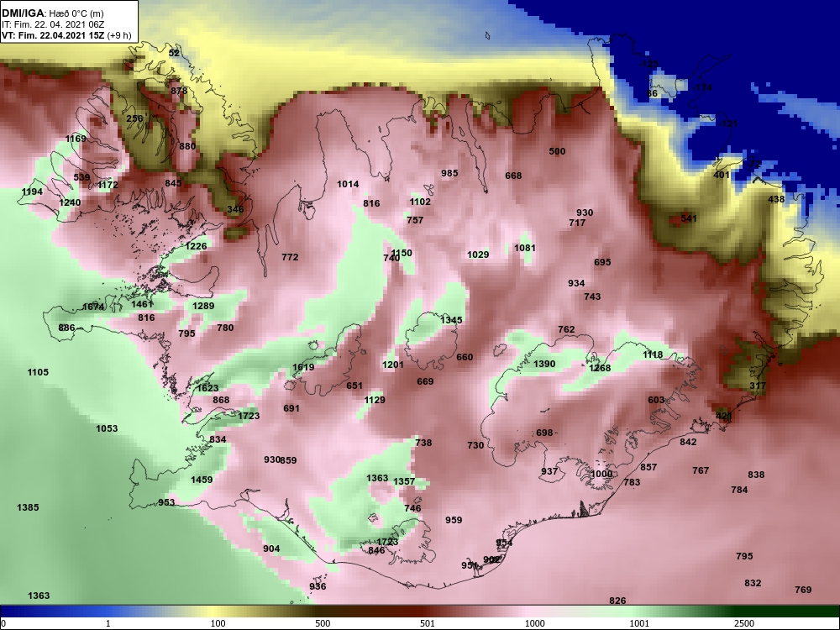Click the legend label '501'

(427, 623)
